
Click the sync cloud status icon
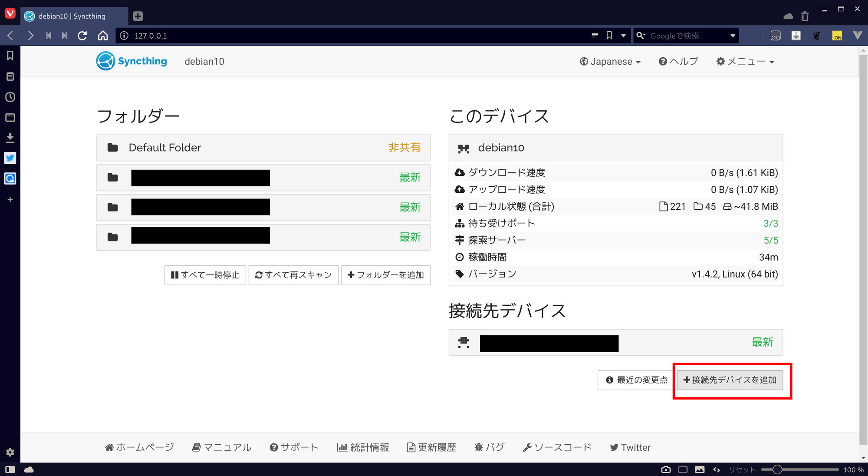pos(29,469)
